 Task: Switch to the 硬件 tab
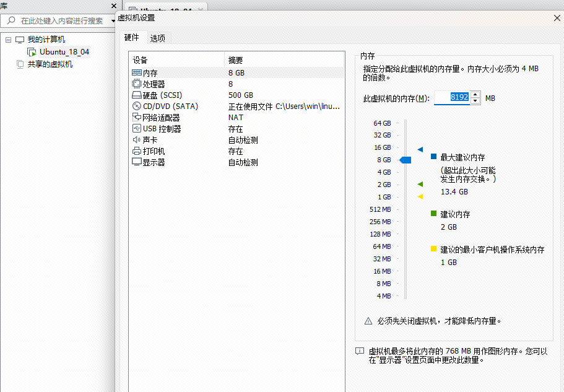click(x=131, y=37)
